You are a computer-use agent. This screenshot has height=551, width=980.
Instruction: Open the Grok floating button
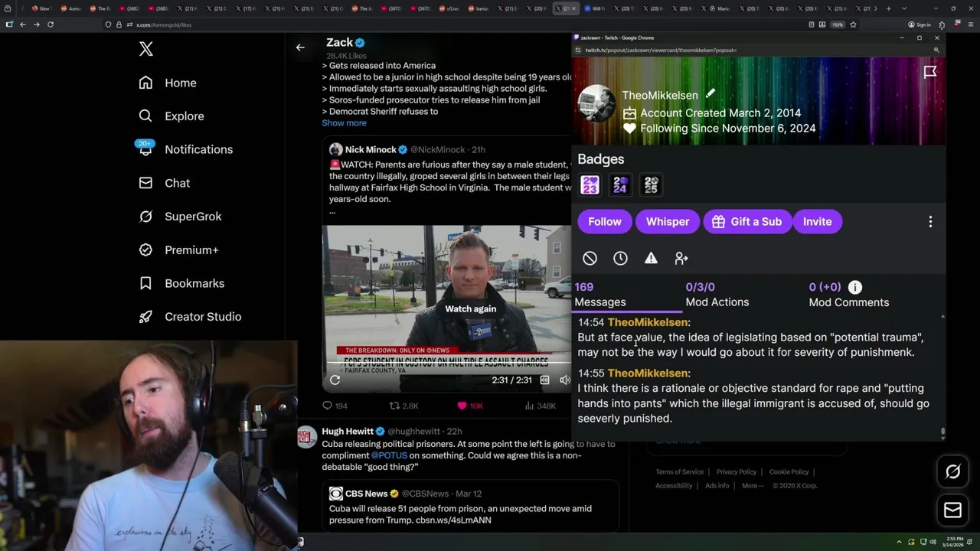click(952, 472)
